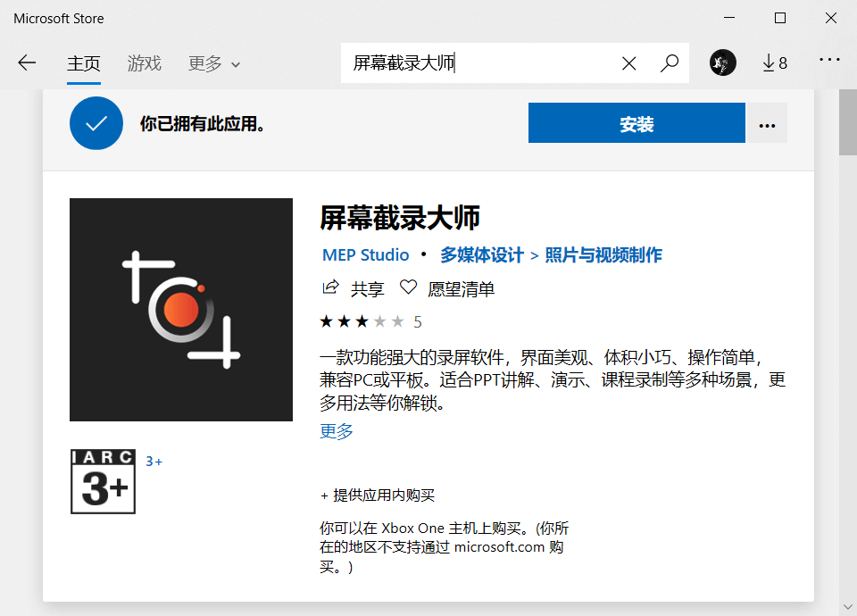Image resolution: width=857 pixels, height=616 pixels.
Task: Click the 安装 install button
Action: [x=637, y=123]
